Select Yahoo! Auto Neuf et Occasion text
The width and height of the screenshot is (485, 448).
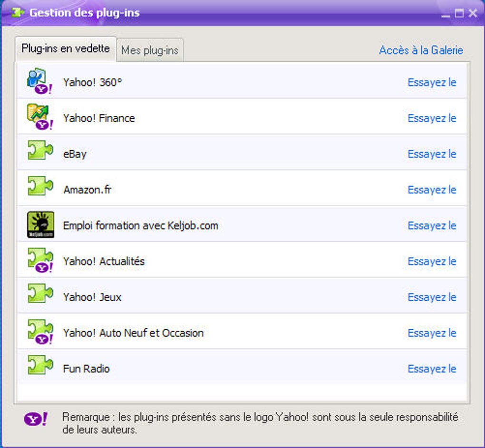pos(133,333)
